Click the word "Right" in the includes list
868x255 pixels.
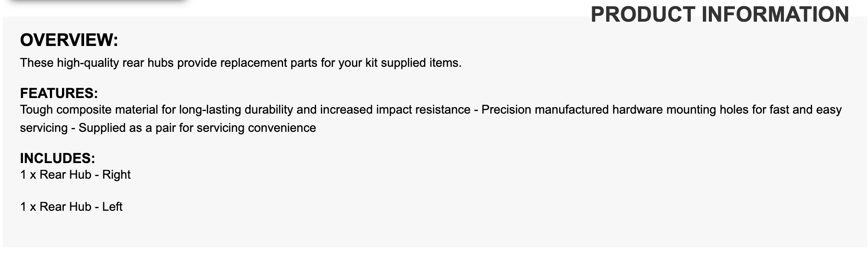click(116, 175)
